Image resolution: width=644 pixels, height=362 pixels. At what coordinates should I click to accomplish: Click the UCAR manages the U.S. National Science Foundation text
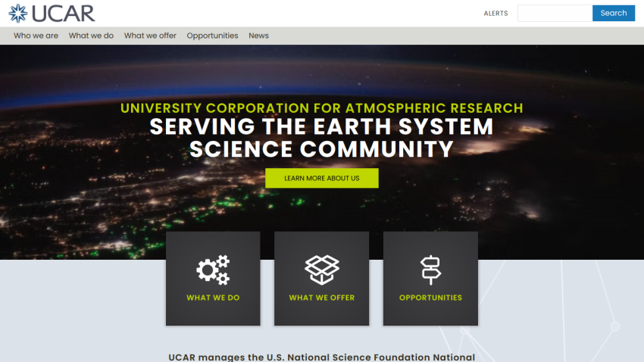coord(321,357)
